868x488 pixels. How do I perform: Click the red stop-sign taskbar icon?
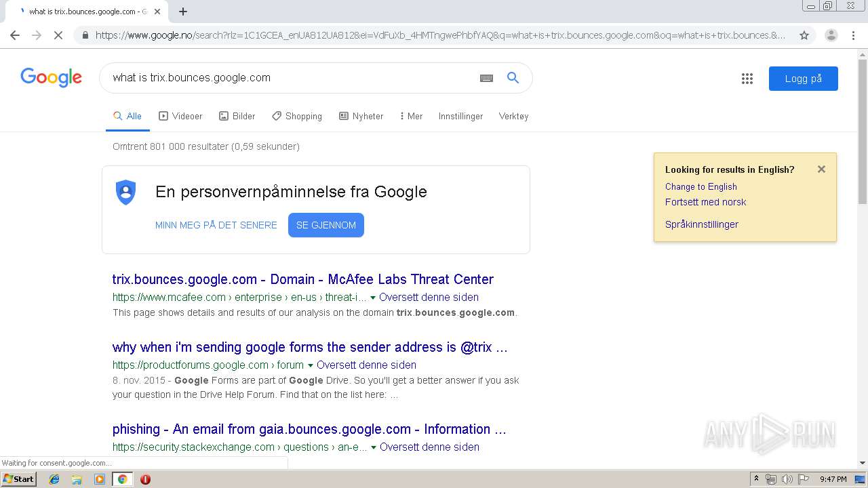145,479
